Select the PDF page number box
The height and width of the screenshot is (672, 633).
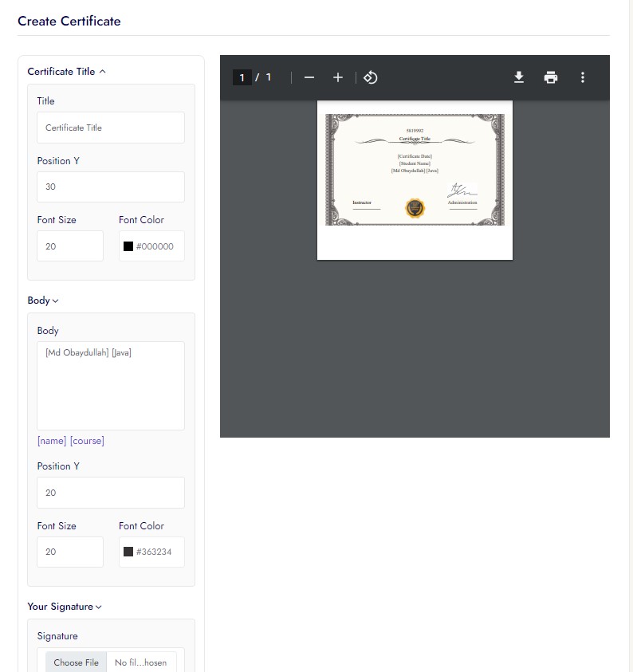point(242,77)
